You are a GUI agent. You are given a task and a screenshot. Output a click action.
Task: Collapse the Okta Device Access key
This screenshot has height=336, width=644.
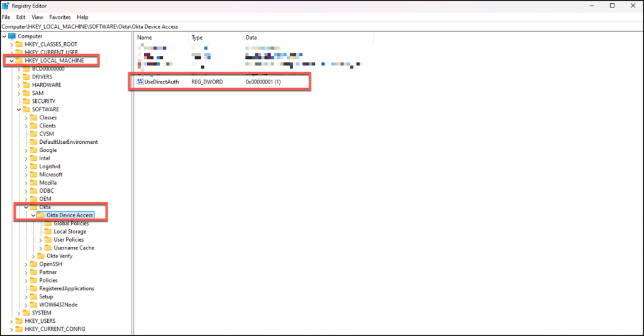click(33, 215)
